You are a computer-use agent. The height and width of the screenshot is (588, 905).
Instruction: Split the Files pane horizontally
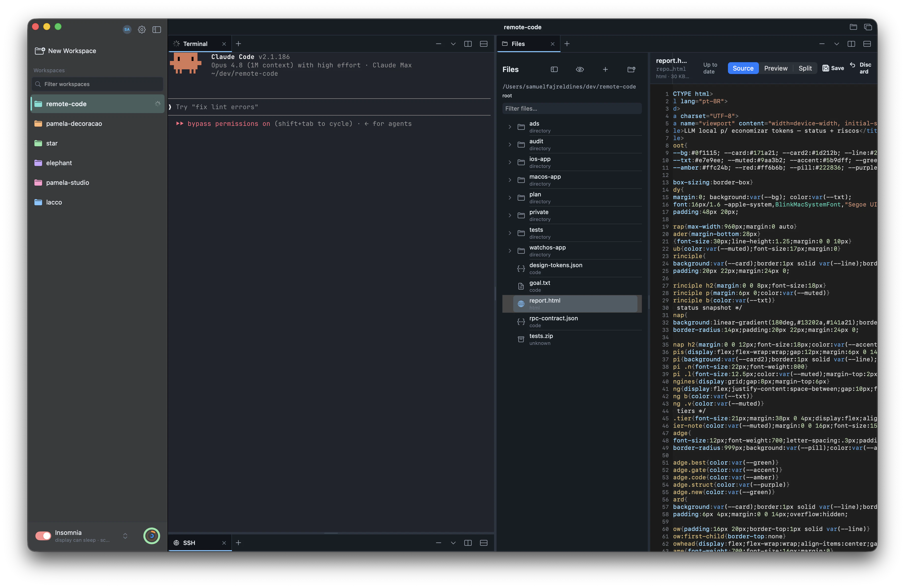867,44
